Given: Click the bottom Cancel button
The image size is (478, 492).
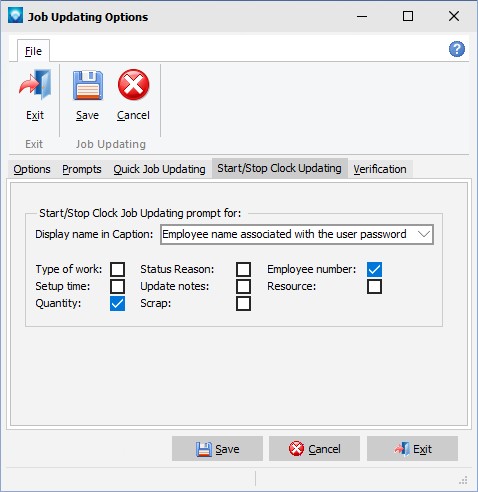Looking at the screenshot, I should (x=314, y=449).
